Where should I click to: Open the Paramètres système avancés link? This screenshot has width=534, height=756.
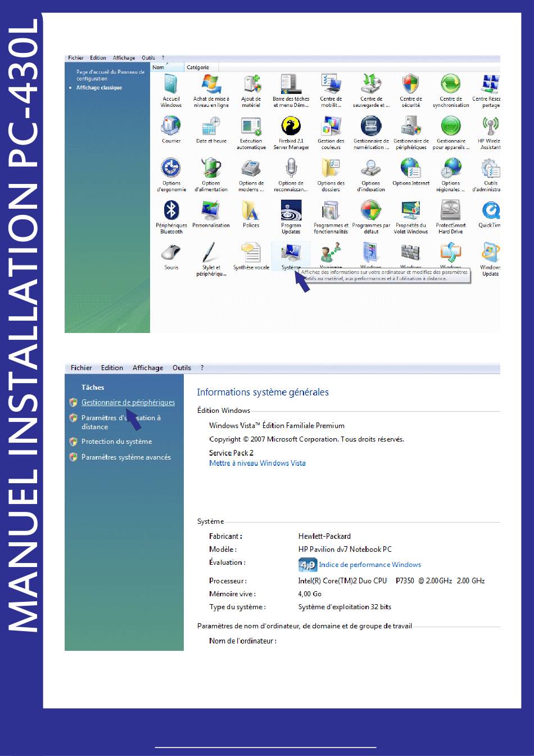coord(126,457)
